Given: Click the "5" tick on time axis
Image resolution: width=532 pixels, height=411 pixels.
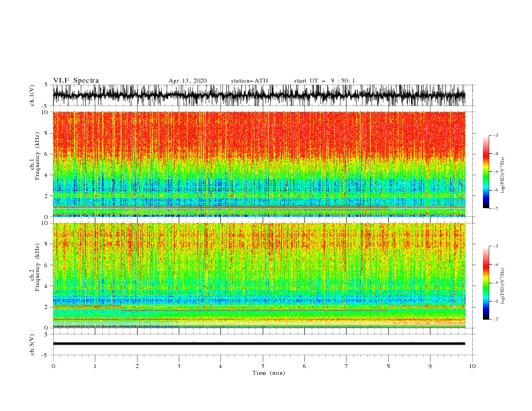Looking at the screenshot, I should 263,366.
